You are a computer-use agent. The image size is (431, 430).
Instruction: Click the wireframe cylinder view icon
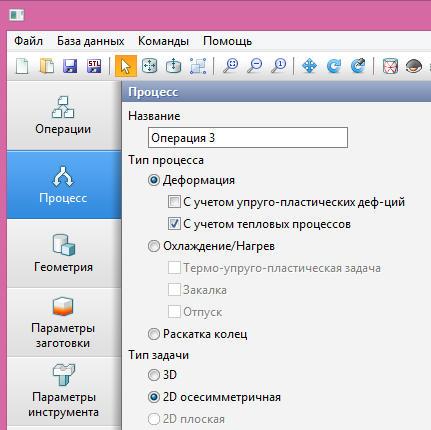390,66
